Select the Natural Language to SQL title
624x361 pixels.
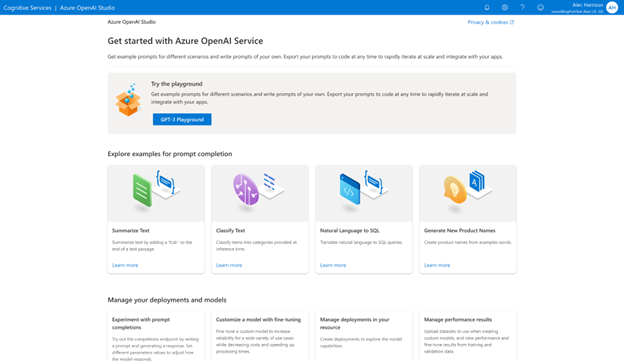349,230
